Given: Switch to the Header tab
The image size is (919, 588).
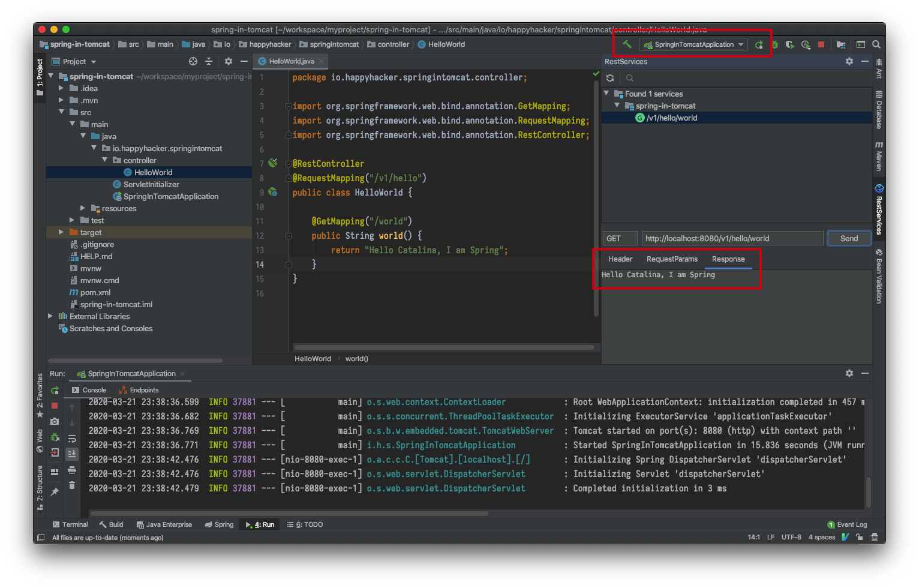Looking at the screenshot, I should 620,259.
